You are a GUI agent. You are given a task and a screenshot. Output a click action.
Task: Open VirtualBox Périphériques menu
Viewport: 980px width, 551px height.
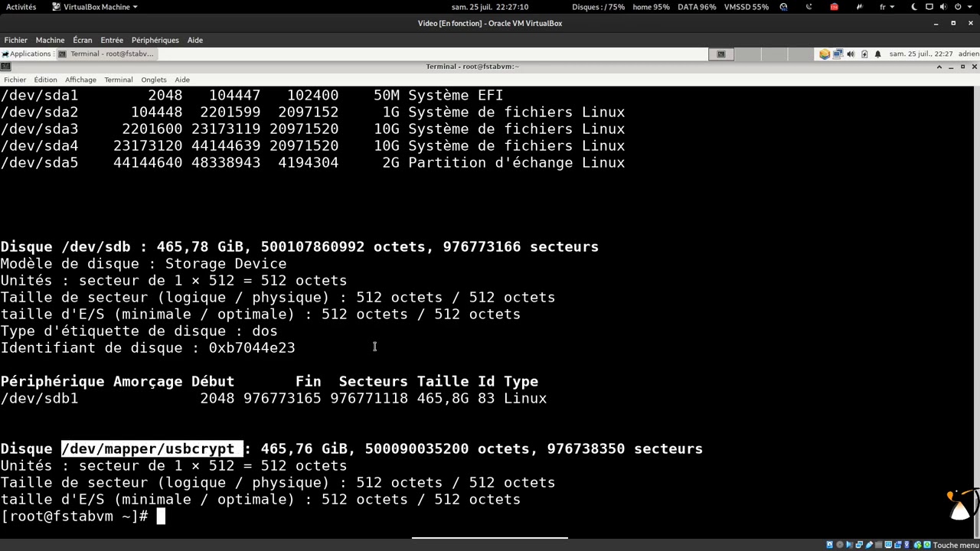155,40
